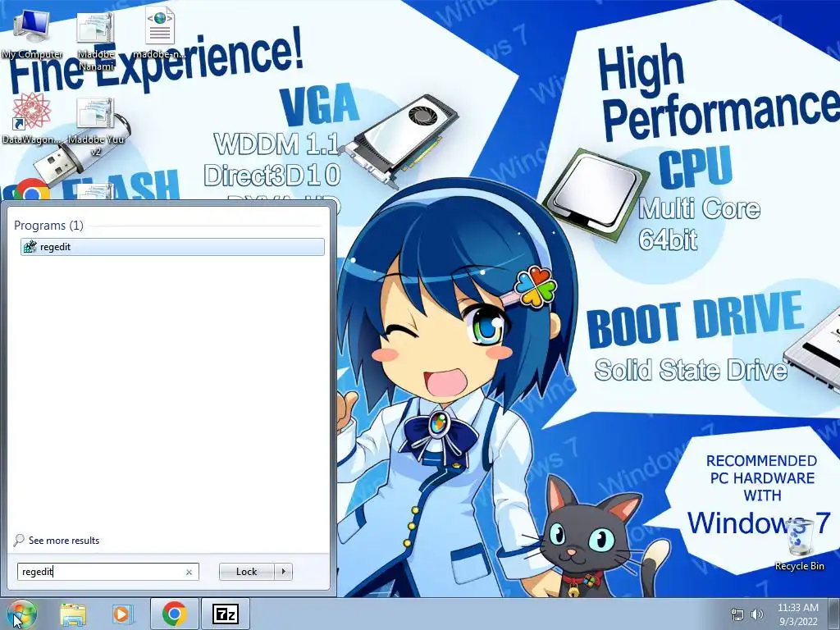This screenshot has height=630, width=840.
Task: Select the DataWagon shortcut icon
Action: click(32, 118)
